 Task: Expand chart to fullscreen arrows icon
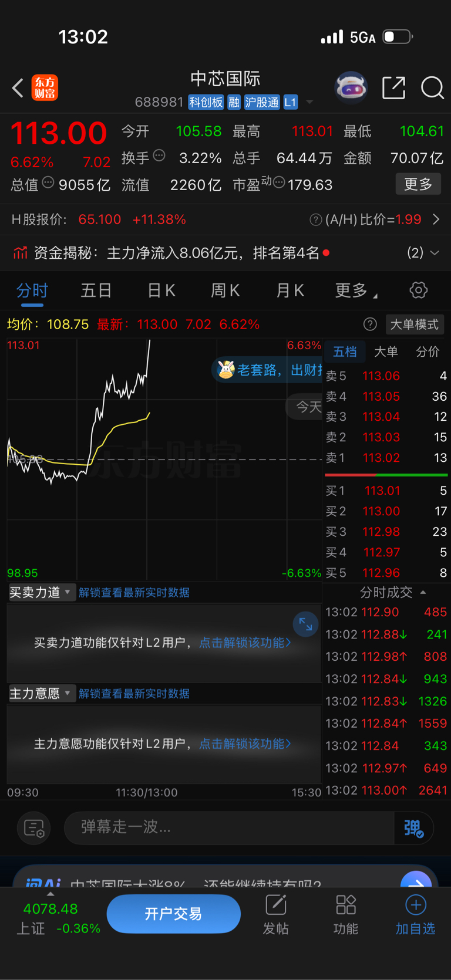click(305, 624)
